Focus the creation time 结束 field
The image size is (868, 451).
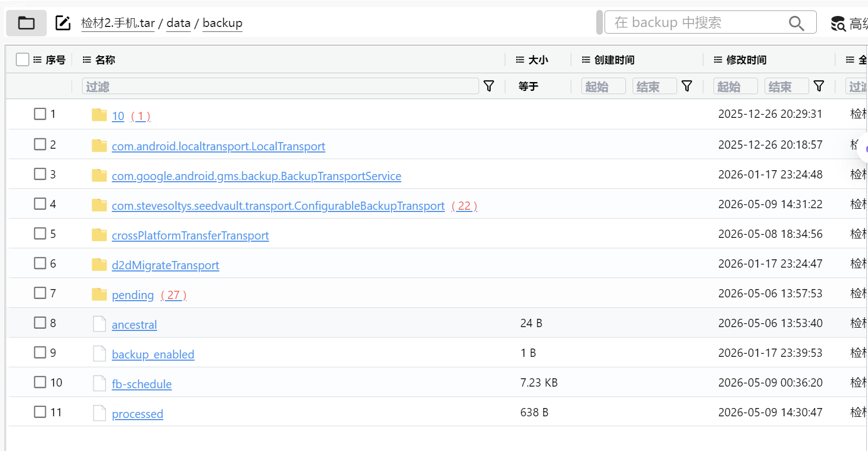655,86
